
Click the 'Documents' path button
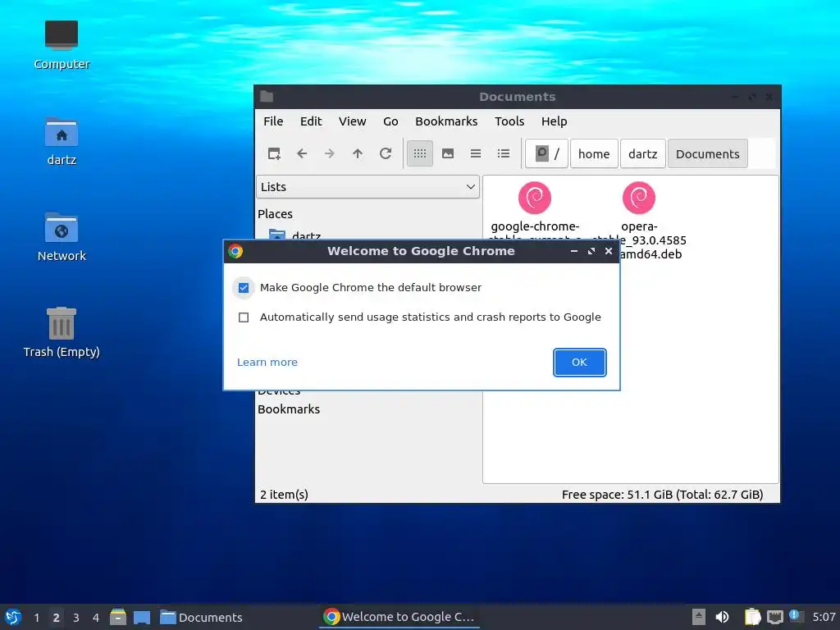[708, 153]
